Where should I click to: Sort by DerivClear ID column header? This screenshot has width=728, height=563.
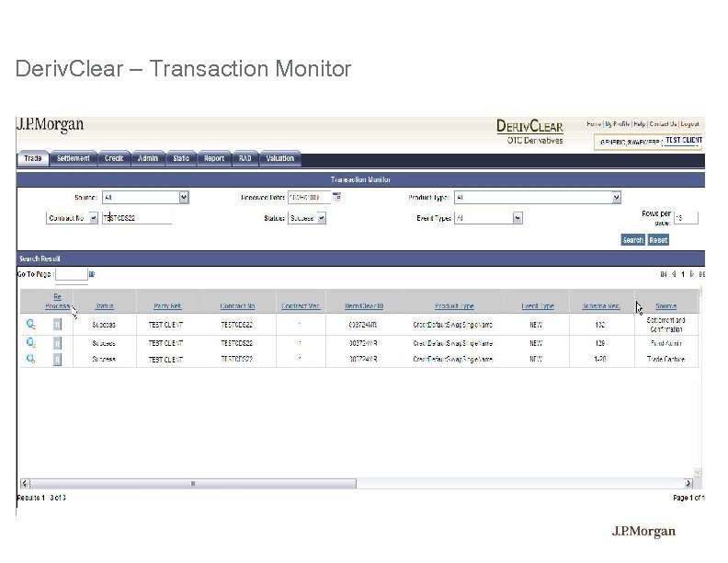(364, 306)
